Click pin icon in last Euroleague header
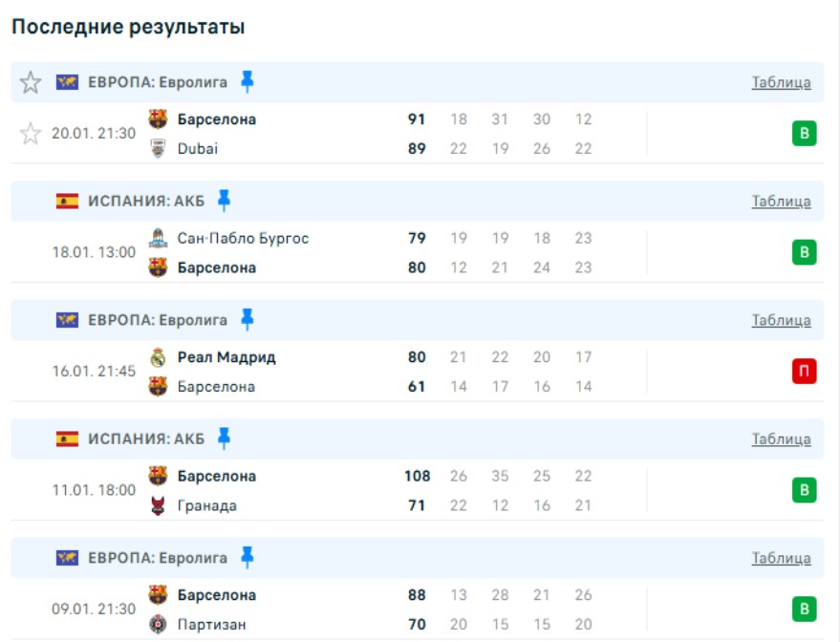The height and width of the screenshot is (642, 840). [248, 557]
